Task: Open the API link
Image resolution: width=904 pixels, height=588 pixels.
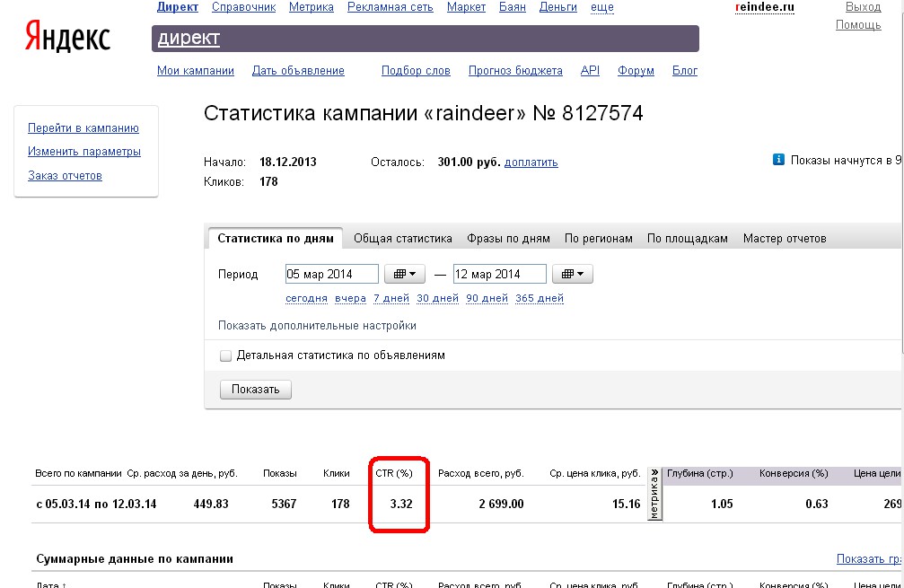Action: point(590,70)
